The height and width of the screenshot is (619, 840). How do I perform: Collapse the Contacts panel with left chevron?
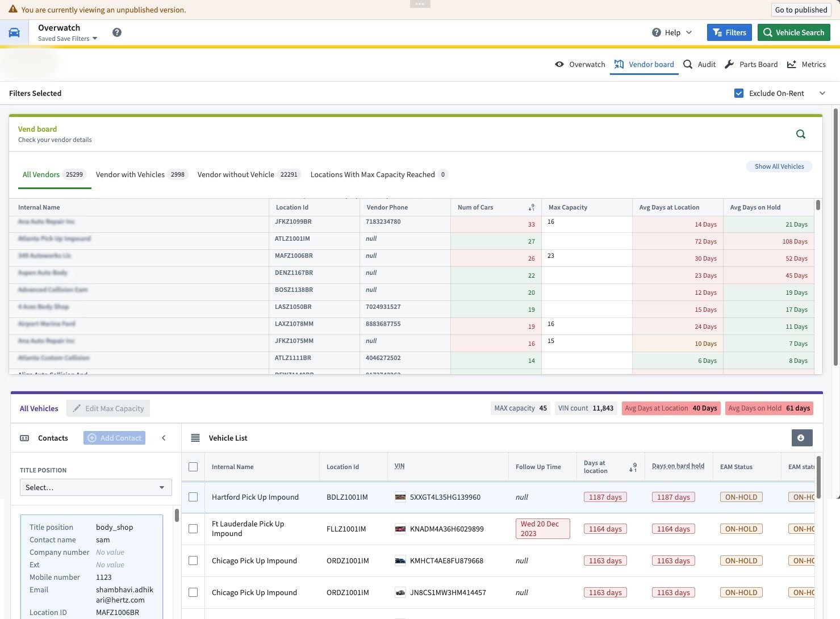(x=164, y=438)
